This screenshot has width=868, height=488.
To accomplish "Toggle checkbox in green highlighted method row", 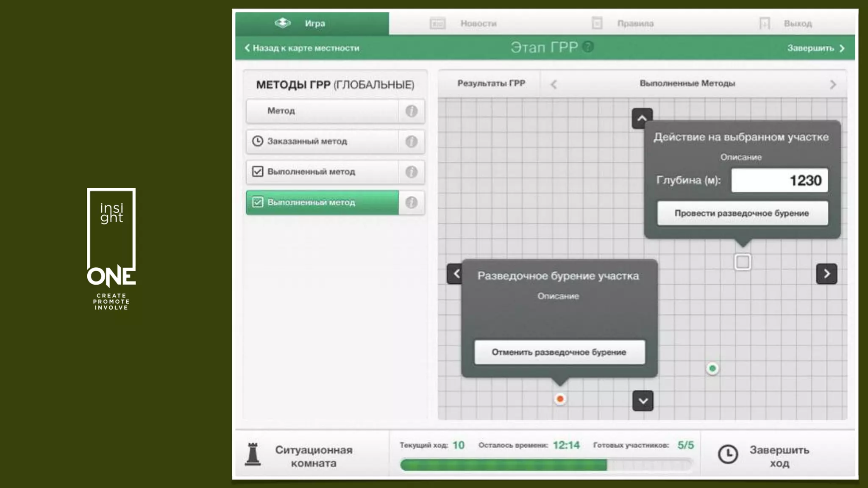I will pos(258,202).
